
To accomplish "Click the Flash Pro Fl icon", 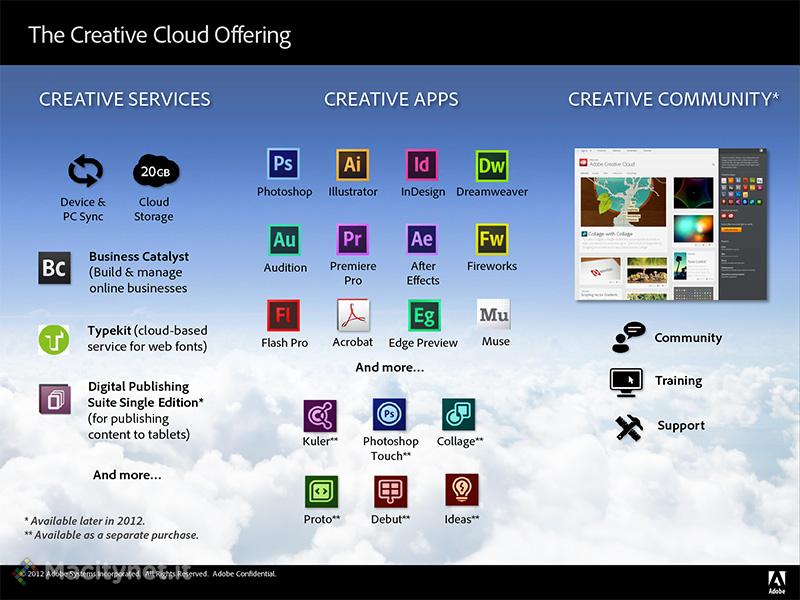I will pos(283,315).
